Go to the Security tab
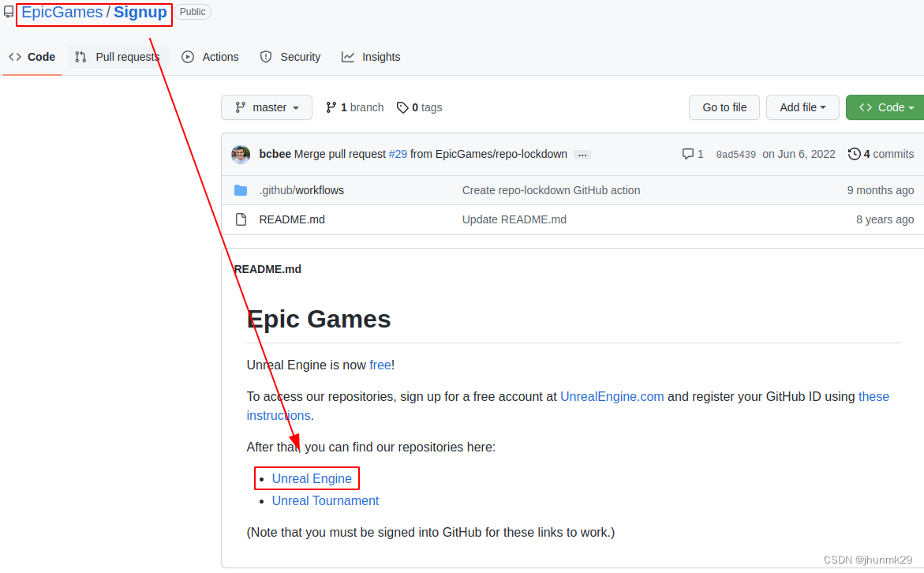This screenshot has width=924, height=573. click(x=290, y=57)
